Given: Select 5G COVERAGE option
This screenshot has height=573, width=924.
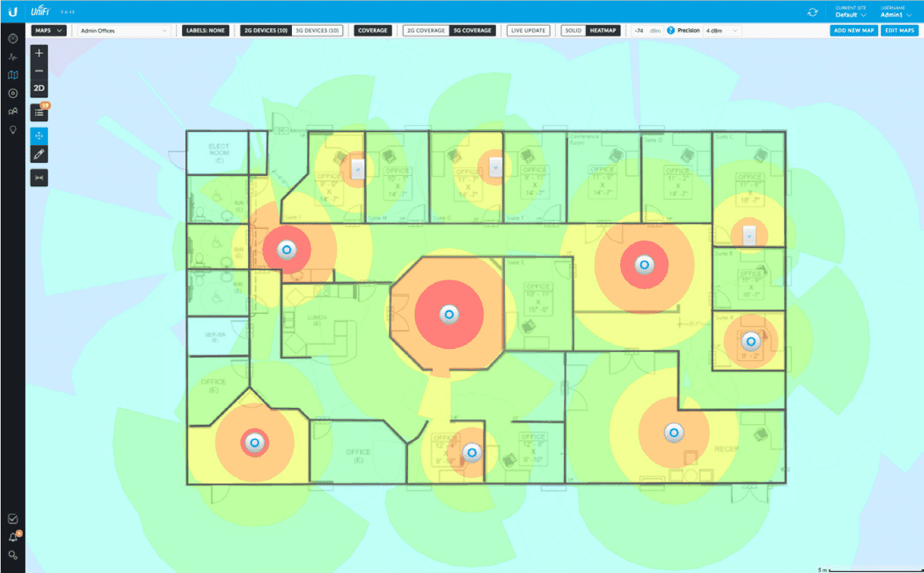Looking at the screenshot, I should point(473,31).
